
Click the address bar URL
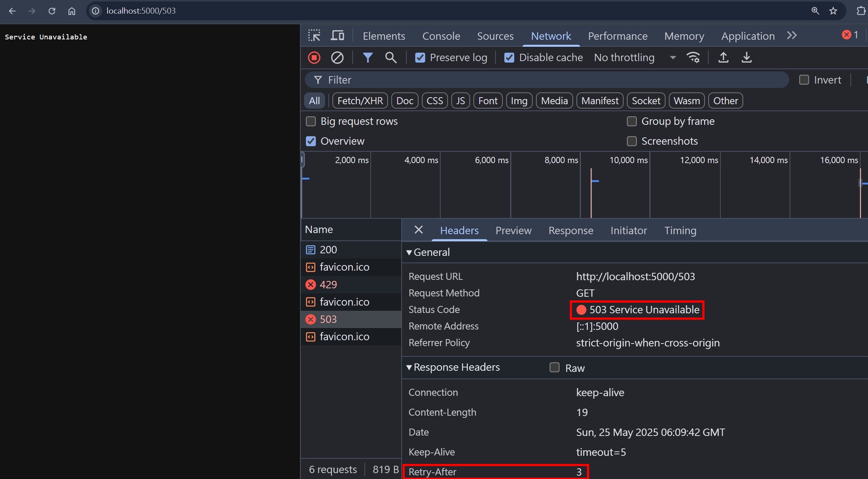(141, 11)
